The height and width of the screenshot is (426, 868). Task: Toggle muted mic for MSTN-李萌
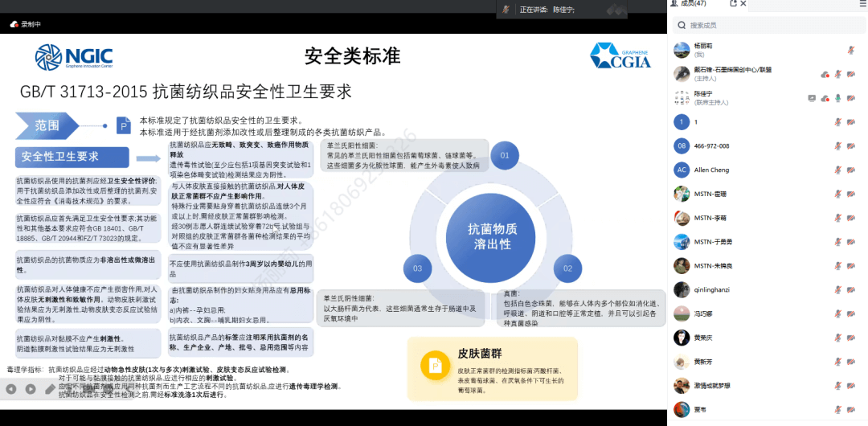coord(838,218)
